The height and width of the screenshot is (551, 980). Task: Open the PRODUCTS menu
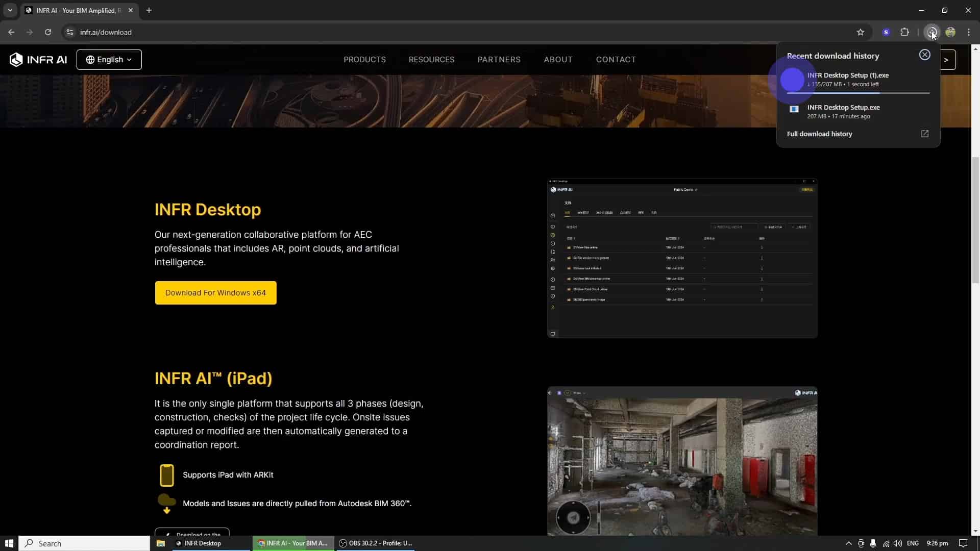click(364, 60)
